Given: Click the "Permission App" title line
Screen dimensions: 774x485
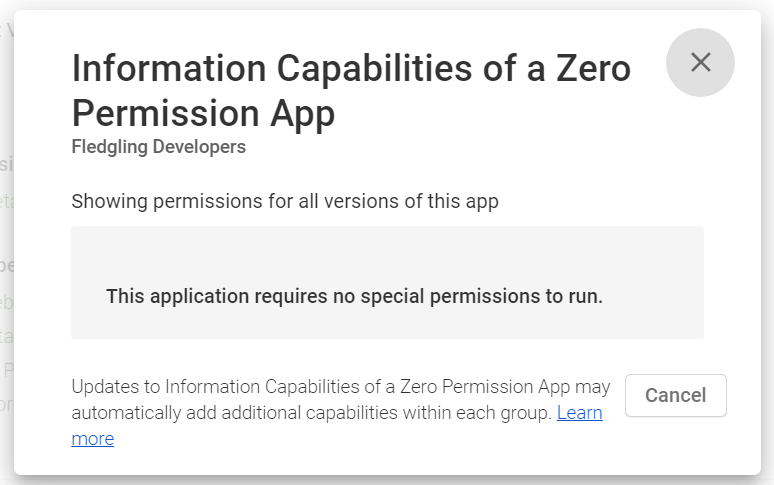Looking at the screenshot, I should click(203, 114).
